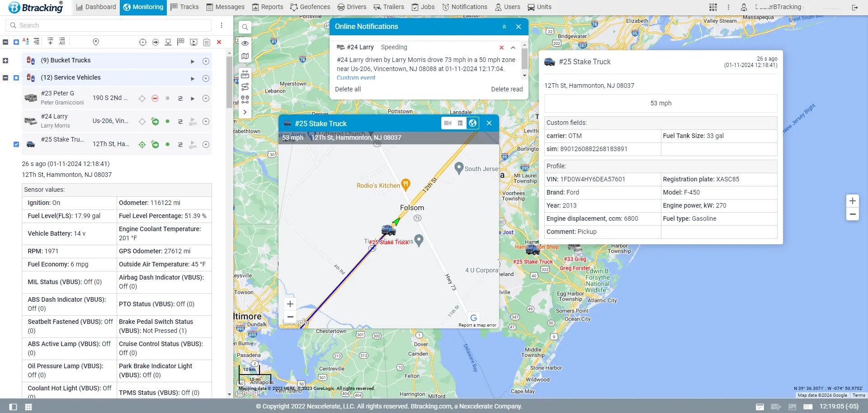Toggle tracking target for #24 Larry
868x413 pixels.
[x=142, y=121]
